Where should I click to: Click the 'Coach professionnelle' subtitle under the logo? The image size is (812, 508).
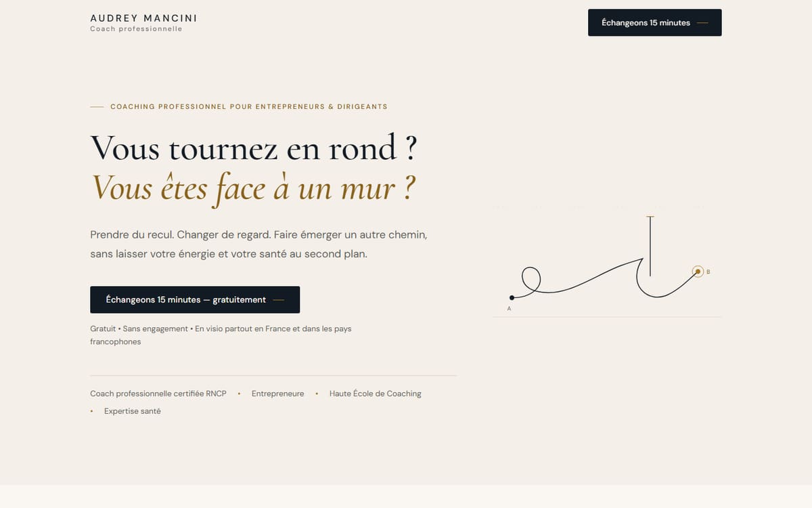[136, 29]
